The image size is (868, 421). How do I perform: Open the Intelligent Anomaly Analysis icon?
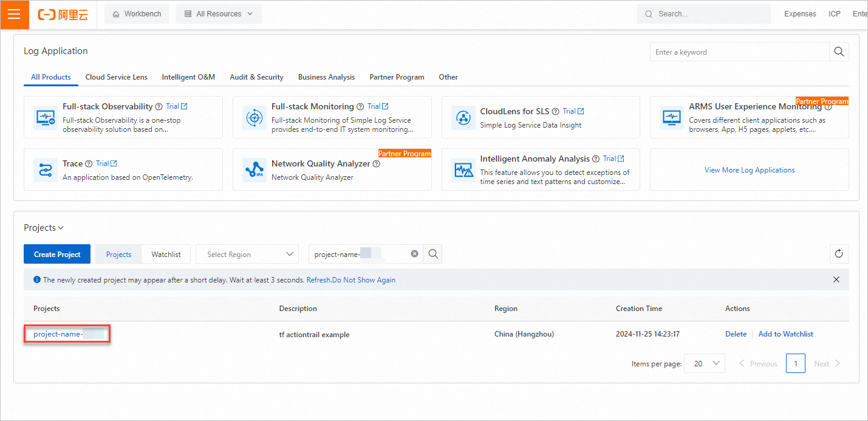[463, 169]
